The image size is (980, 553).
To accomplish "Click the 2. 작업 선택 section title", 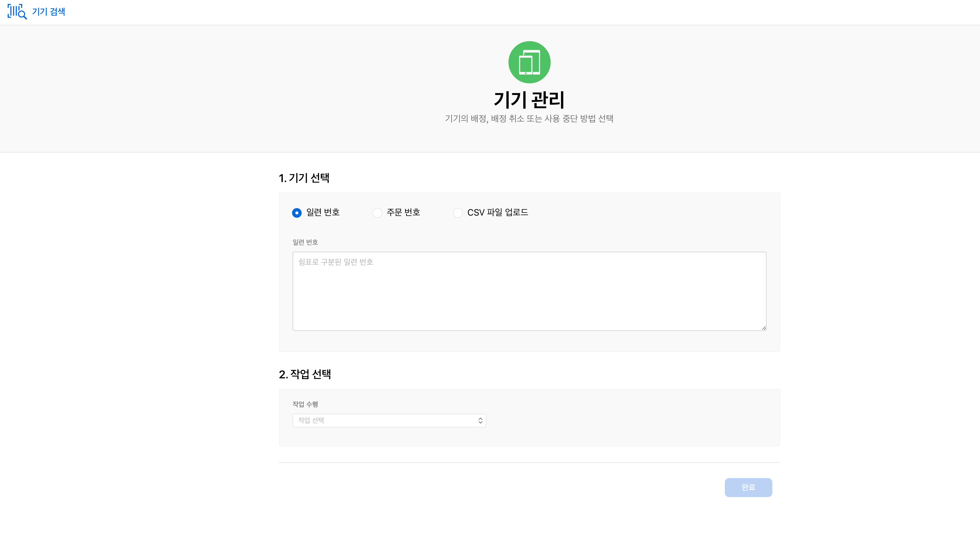I will pyautogui.click(x=305, y=374).
